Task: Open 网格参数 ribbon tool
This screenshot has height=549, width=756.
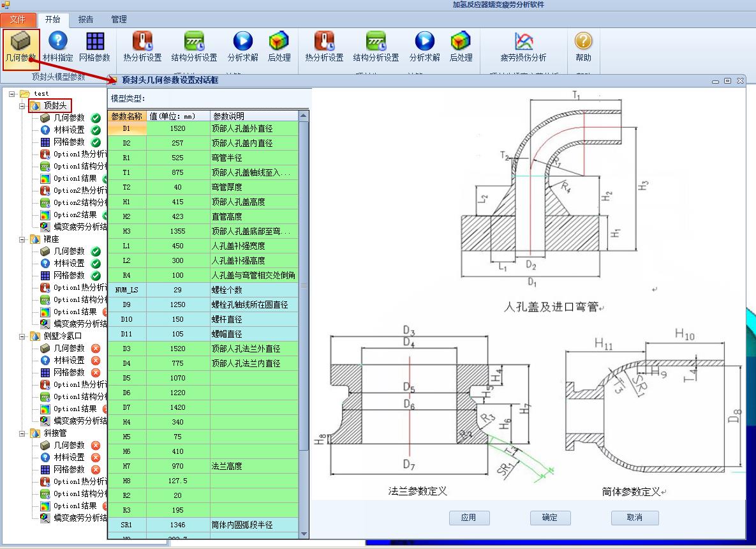Action: (95, 48)
